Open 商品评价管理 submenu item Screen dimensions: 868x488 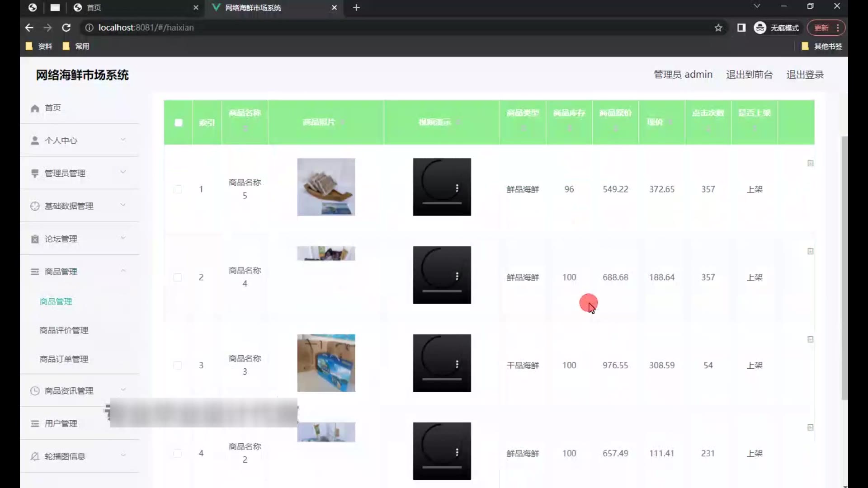[x=64, y=330]
